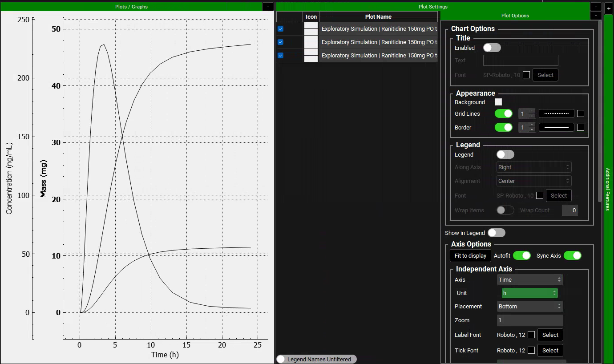Click the Plot Name column header
The height and width of the screenshot is (364, 614).
(x=378, y=17)
